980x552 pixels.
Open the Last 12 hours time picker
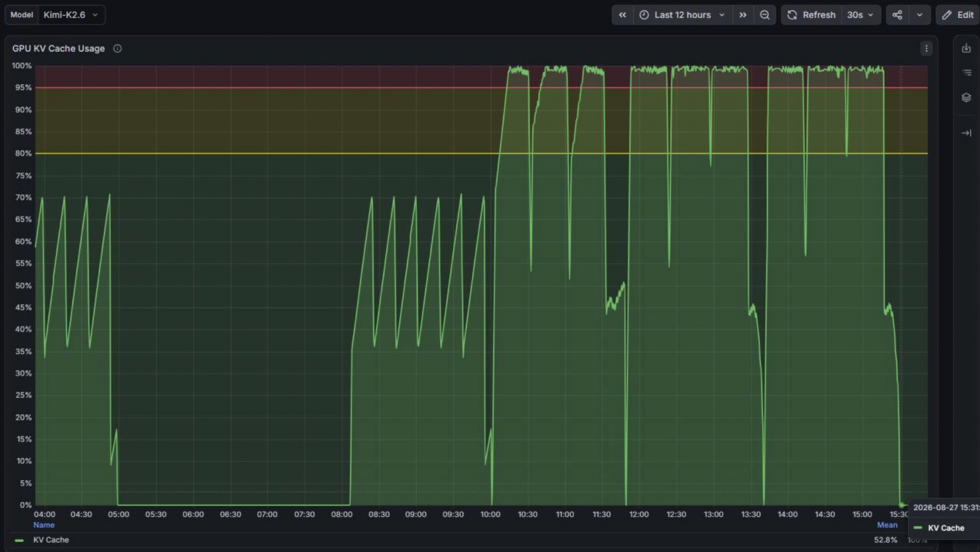coord(682,14)
